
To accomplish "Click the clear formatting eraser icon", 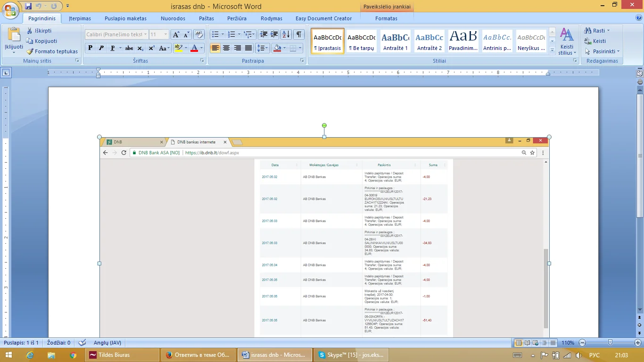I will pos(198,34).
